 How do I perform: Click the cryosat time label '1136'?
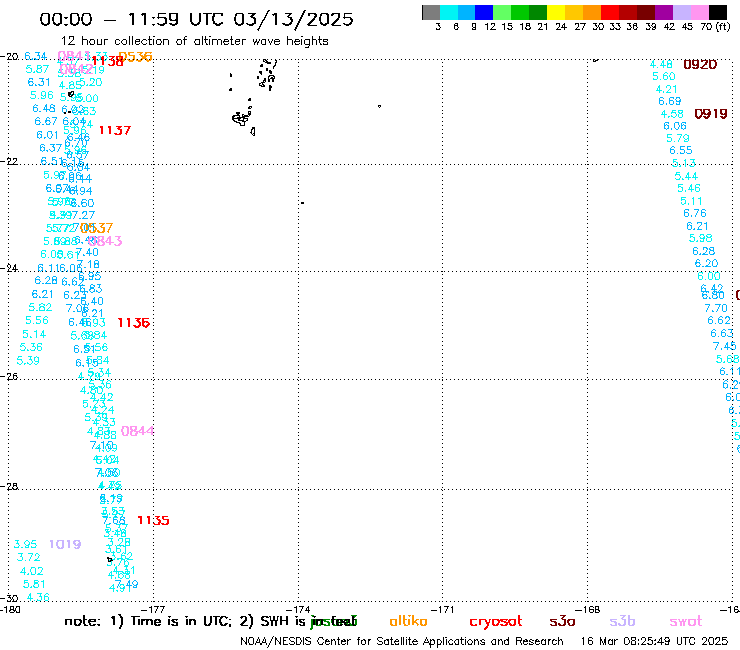134,323
